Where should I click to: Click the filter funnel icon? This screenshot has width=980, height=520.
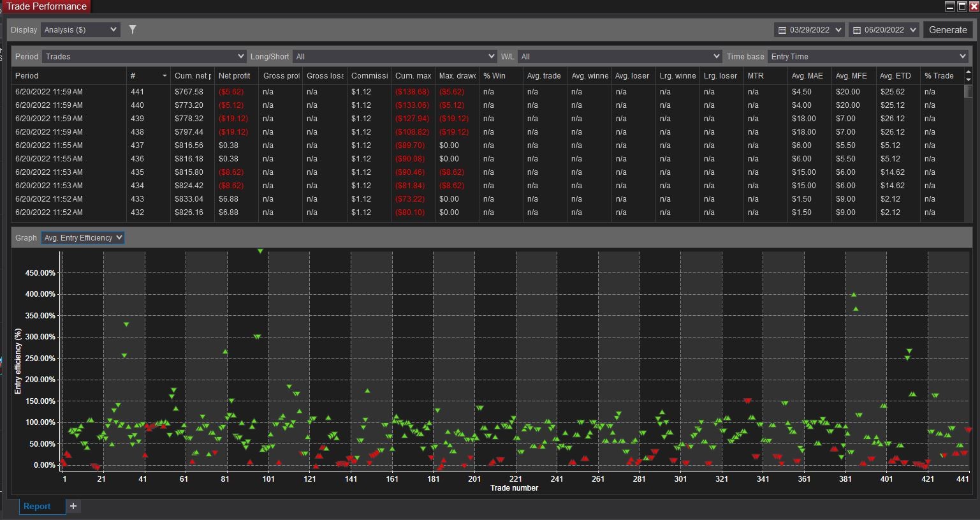tap(133, 29)
